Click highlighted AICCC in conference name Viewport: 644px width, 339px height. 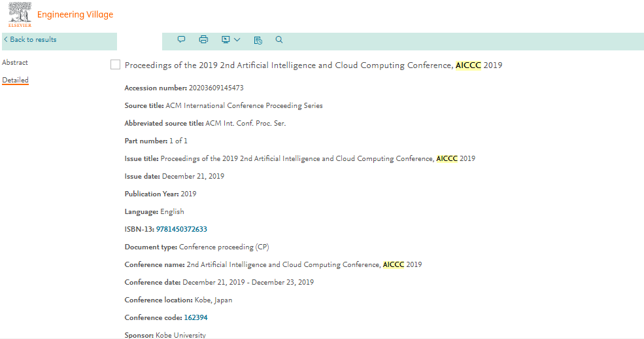click(x=394, y=264)
